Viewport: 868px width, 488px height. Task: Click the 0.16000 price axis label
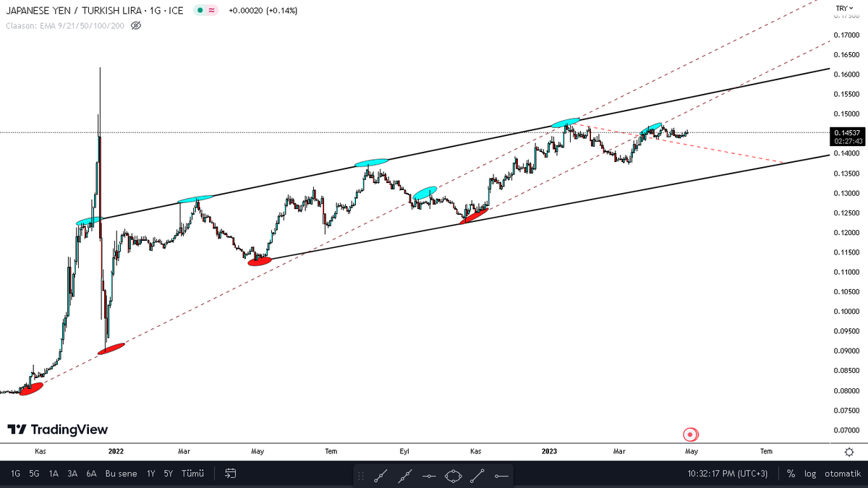(x=846, y=74)
